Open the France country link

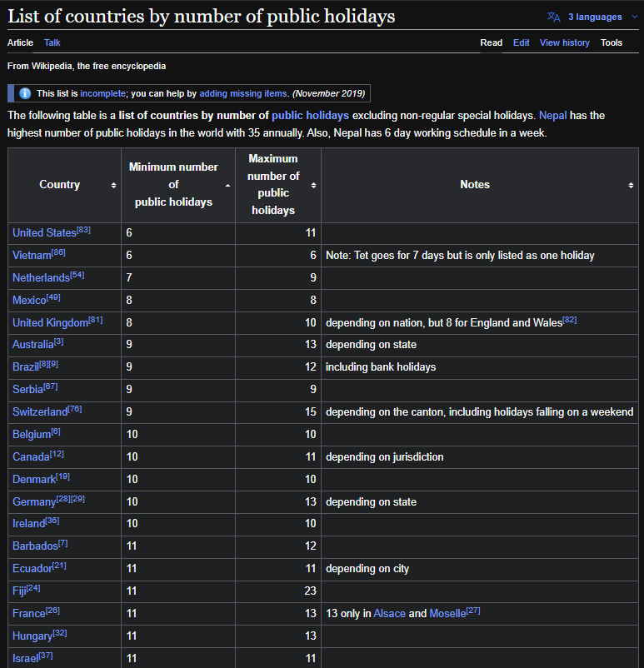tap(29, 614)
